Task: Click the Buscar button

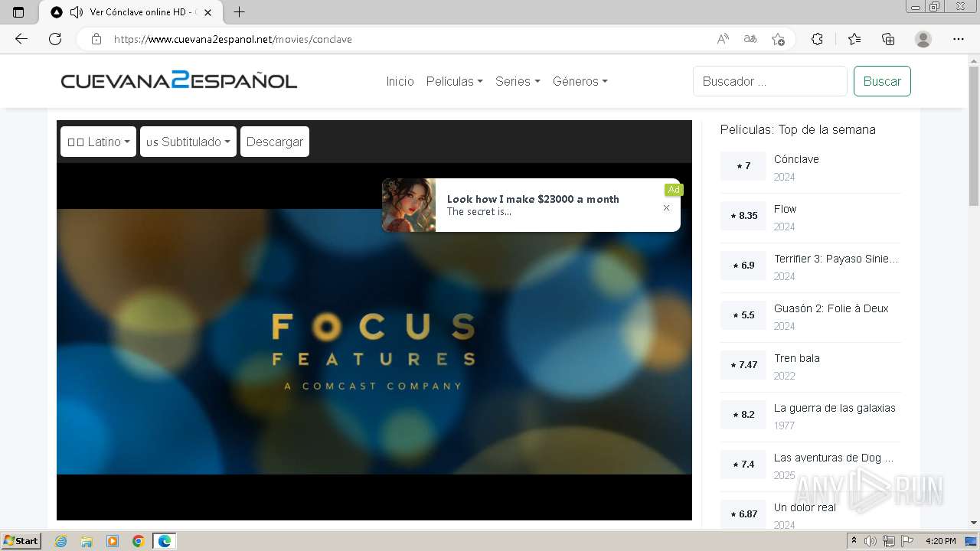Action: tap(882, 81)
